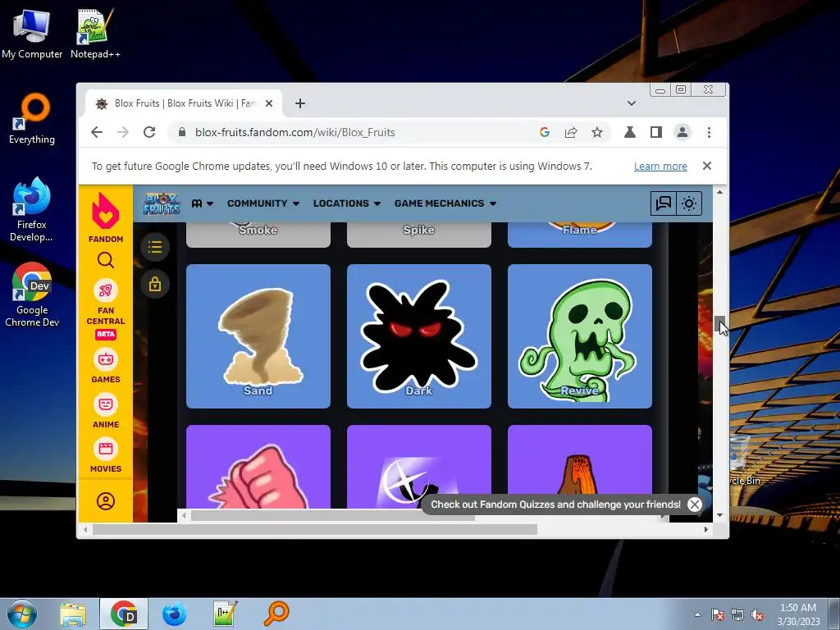Screen dimensions: 840x630
Task: Expand the wiki explore book dropdown
Action: [203, 203]
